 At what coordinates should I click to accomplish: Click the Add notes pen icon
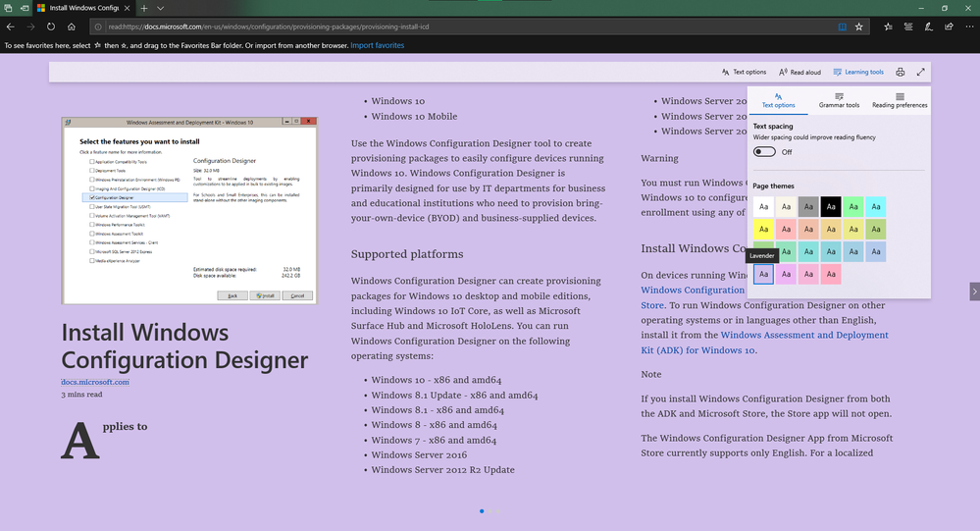(929, 27)
